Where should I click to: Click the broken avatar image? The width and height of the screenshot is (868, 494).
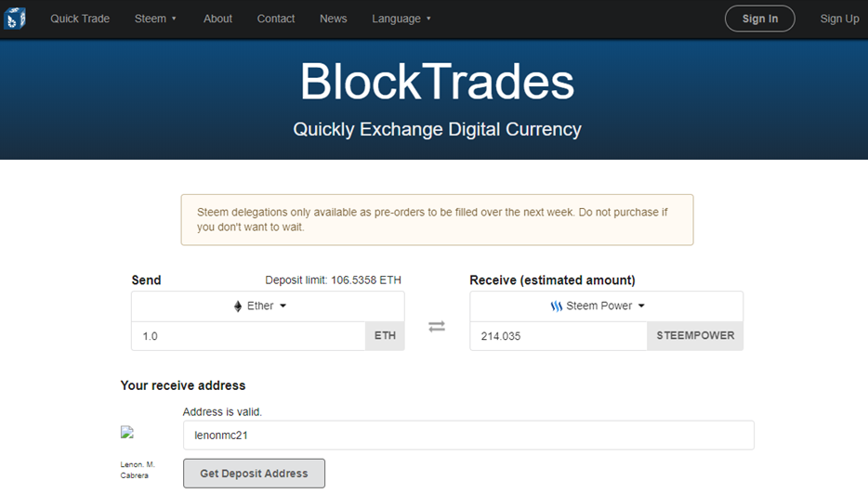127,432
